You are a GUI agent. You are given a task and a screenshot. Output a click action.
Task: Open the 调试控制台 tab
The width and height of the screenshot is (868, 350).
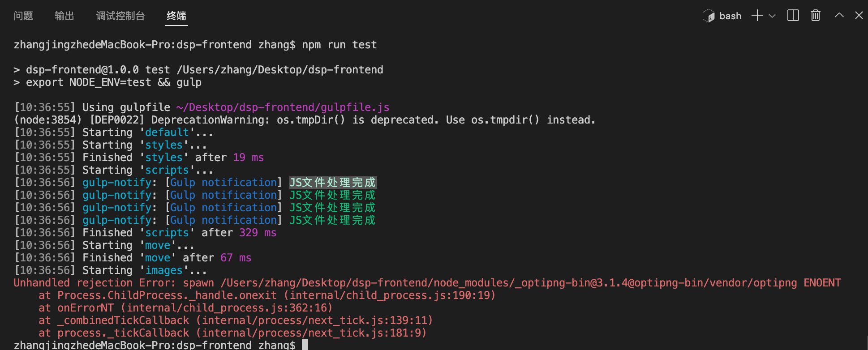point(120,16)
